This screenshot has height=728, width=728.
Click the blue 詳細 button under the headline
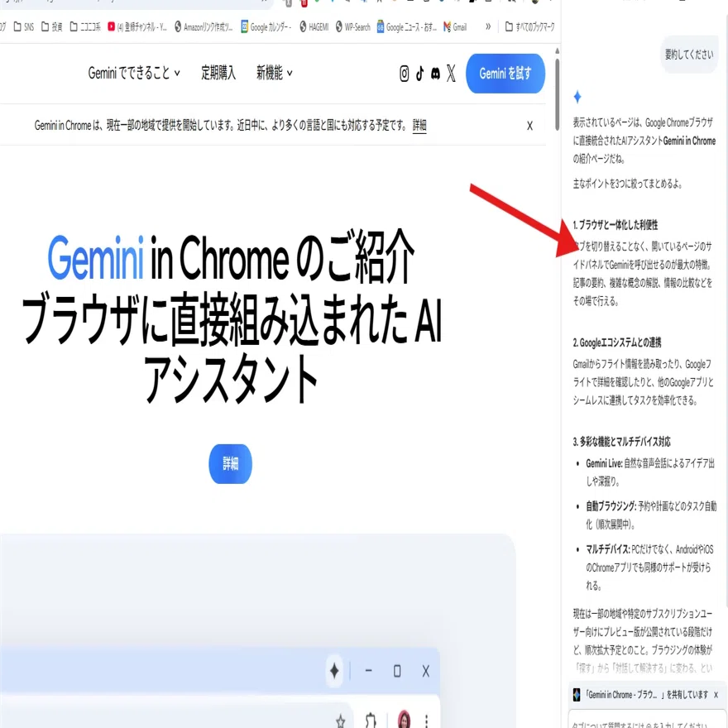click(230, 464)
